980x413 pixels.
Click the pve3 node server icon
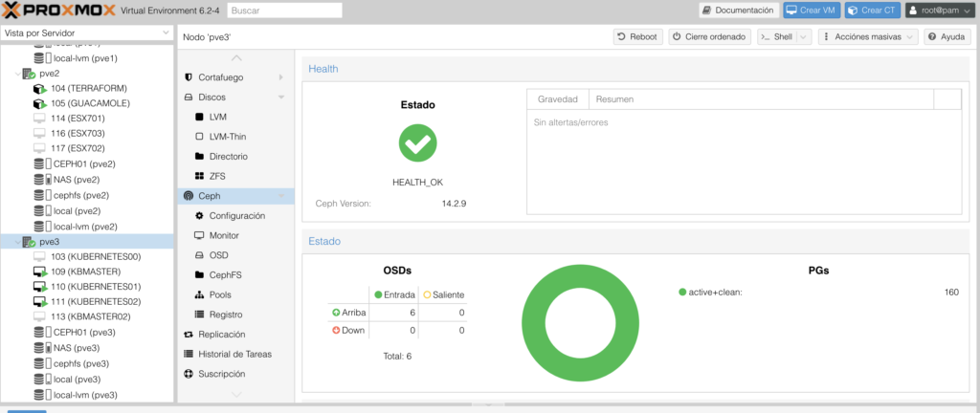pyautogui.click(x=29, y=242)
